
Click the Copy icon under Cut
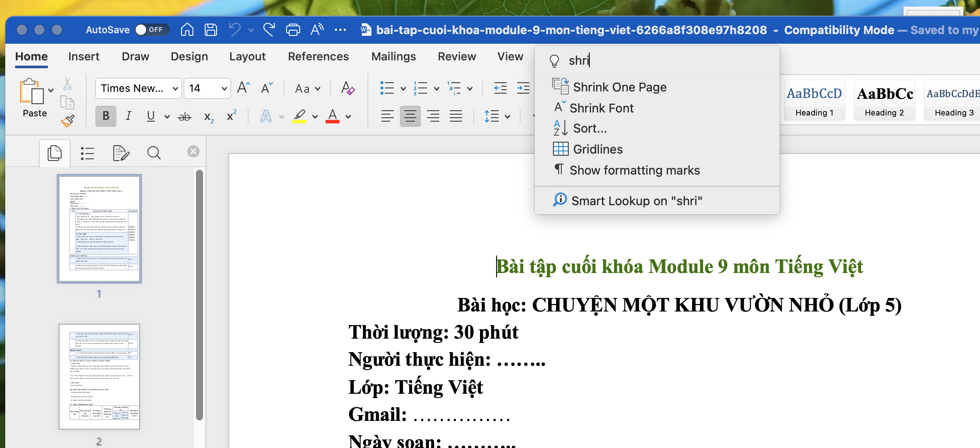[67, 102]
